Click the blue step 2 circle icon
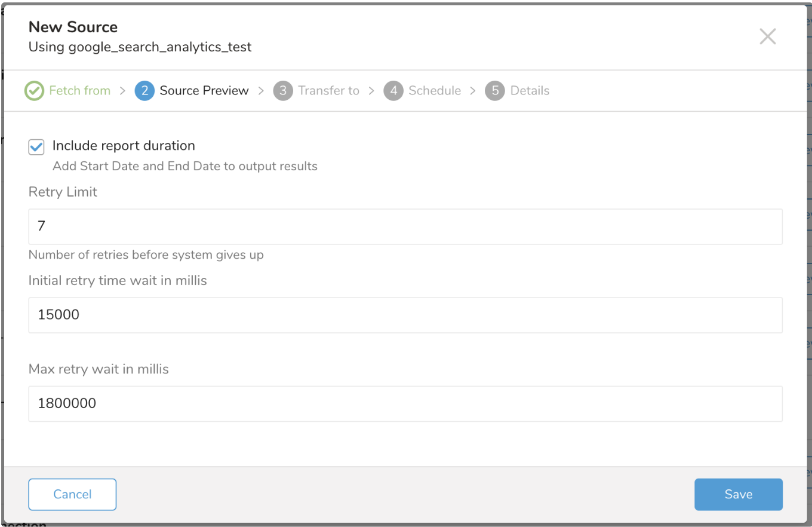Screen dimensions: 812x527 coord(144,91)
